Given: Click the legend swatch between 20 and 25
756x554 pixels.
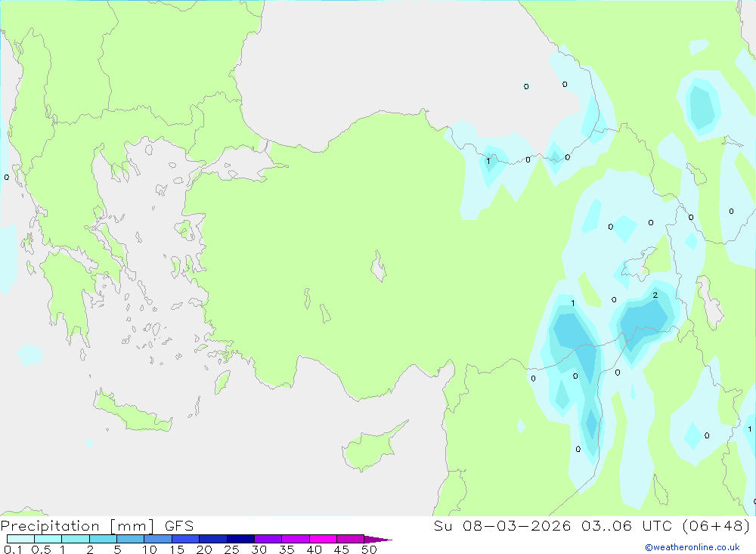Looking at the screenshot, I should 213,539.
